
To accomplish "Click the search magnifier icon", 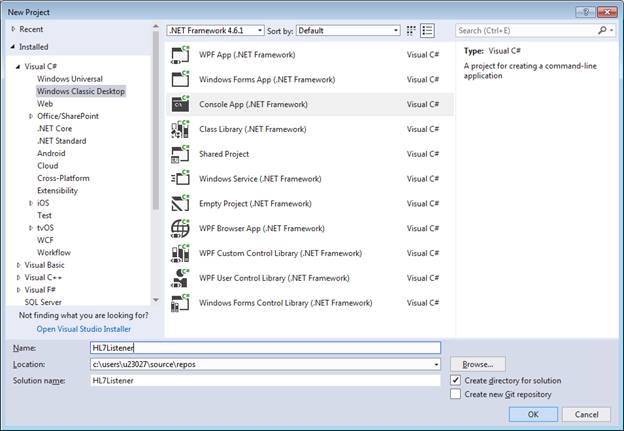I will click(602, 30).
